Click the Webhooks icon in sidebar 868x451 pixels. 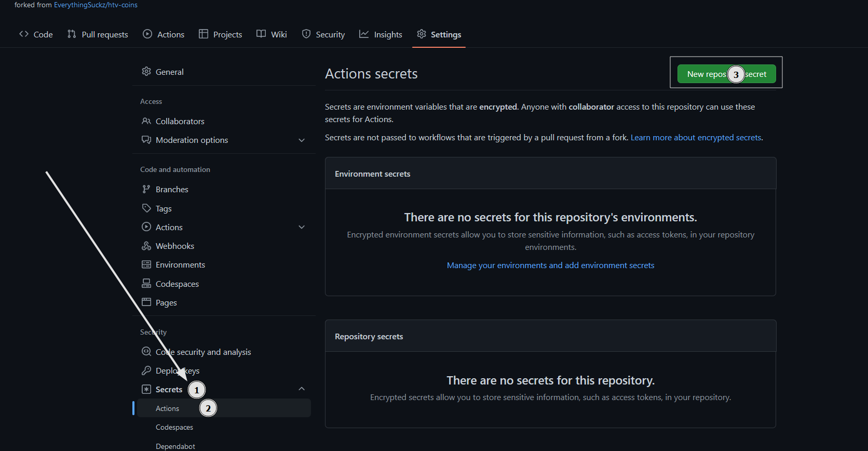(146, 246)
